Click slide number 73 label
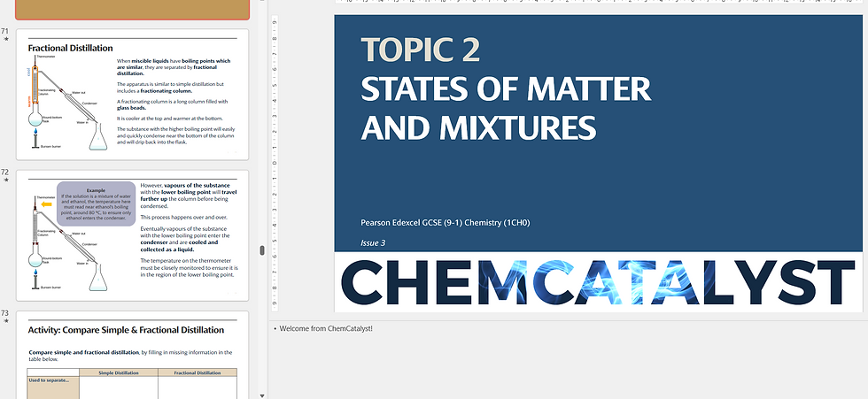Image resolution: width=868 pixels, height=399 pixels. (x=5, y=313)
